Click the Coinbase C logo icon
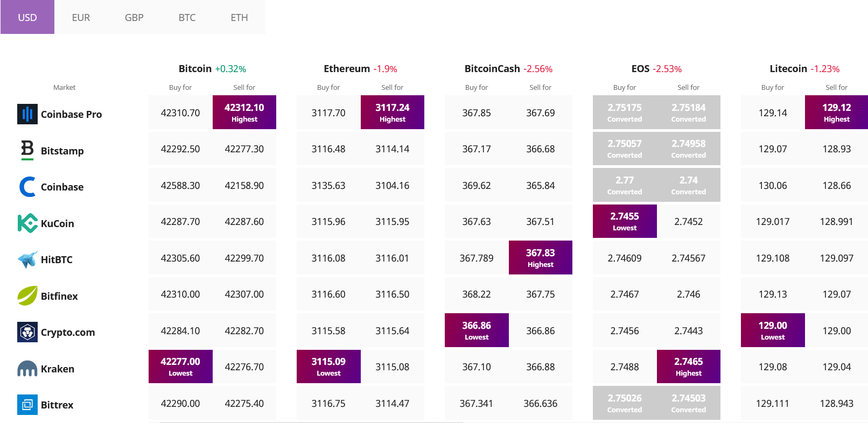The width and height of the screenshot is (868, 423). point(27,187)
